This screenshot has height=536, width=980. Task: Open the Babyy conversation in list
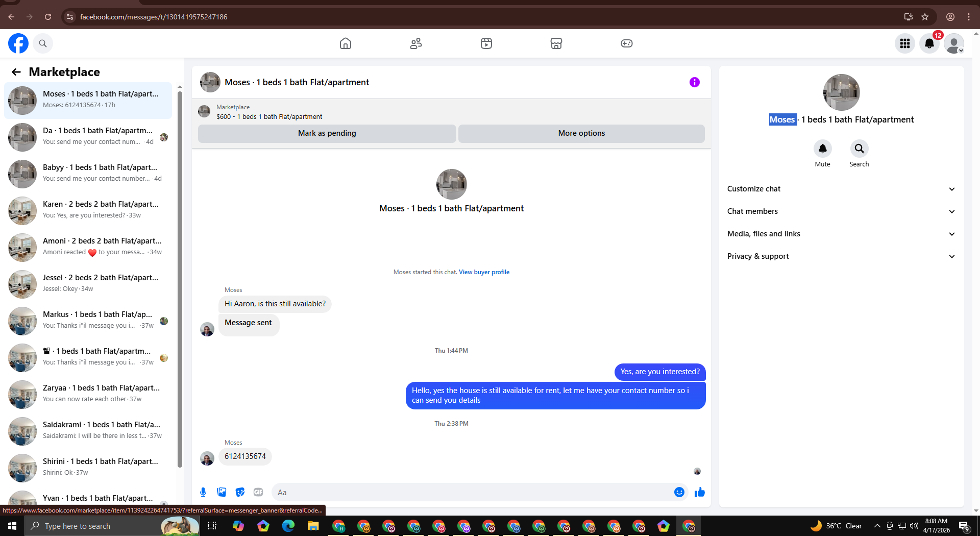pos(88,174)
